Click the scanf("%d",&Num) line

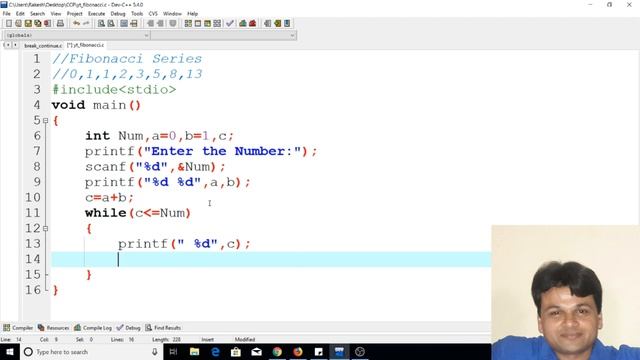(x=155, y=167)
